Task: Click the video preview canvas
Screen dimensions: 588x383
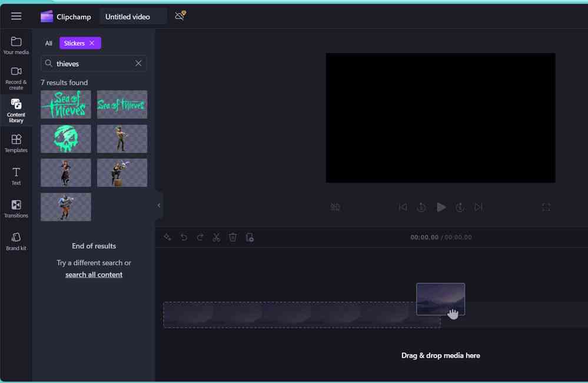Action: coord(440,118)
